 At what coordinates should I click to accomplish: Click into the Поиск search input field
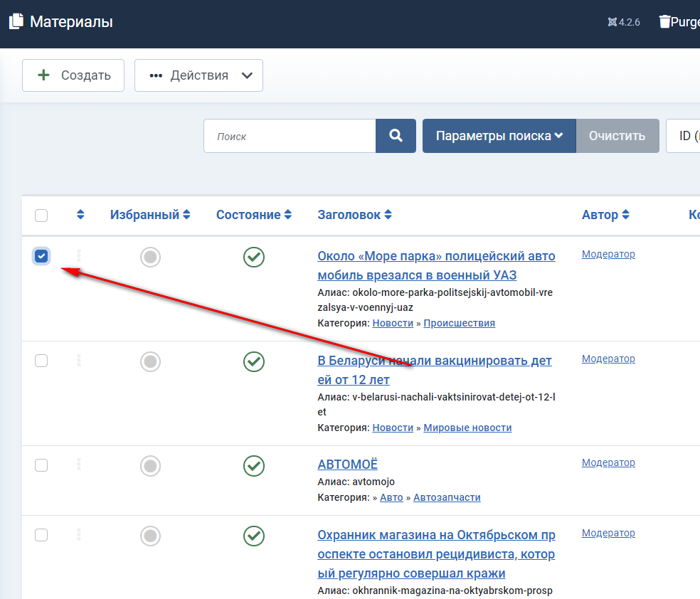[290, 136]
